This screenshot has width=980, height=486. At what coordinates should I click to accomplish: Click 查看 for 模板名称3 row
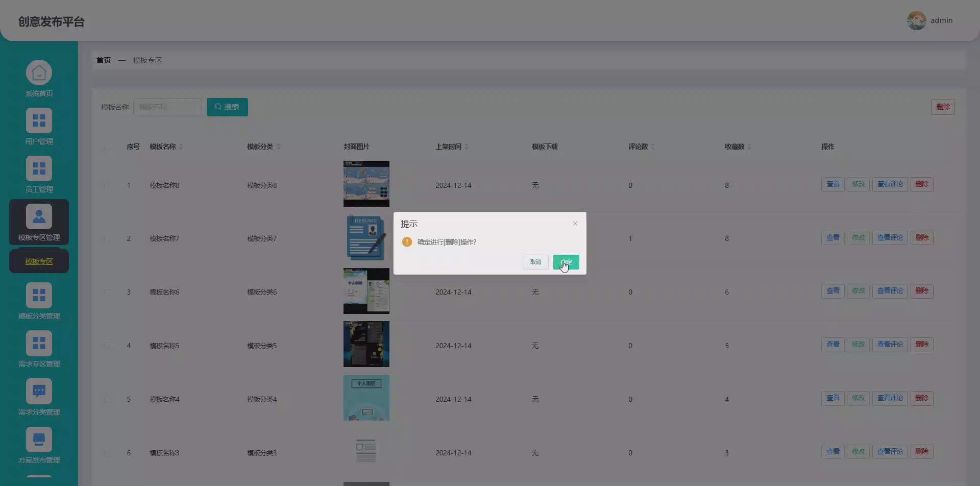click(x=832, y=452)
